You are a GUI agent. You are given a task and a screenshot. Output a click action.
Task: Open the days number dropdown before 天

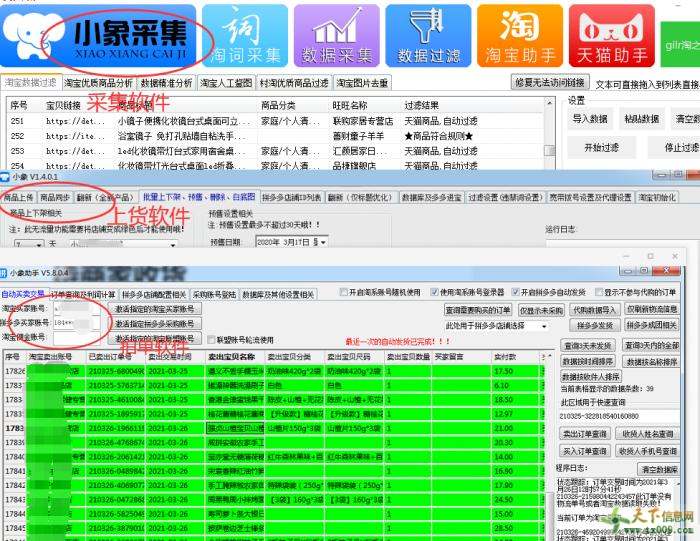[x=39, y=245]
